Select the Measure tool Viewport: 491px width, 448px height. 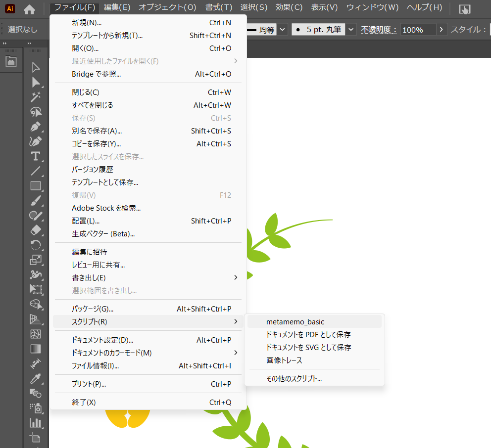click(36, 363)
